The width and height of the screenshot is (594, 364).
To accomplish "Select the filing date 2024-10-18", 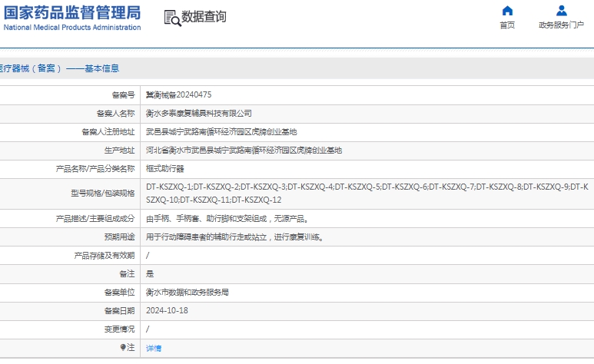I will [x=167, y=310].
